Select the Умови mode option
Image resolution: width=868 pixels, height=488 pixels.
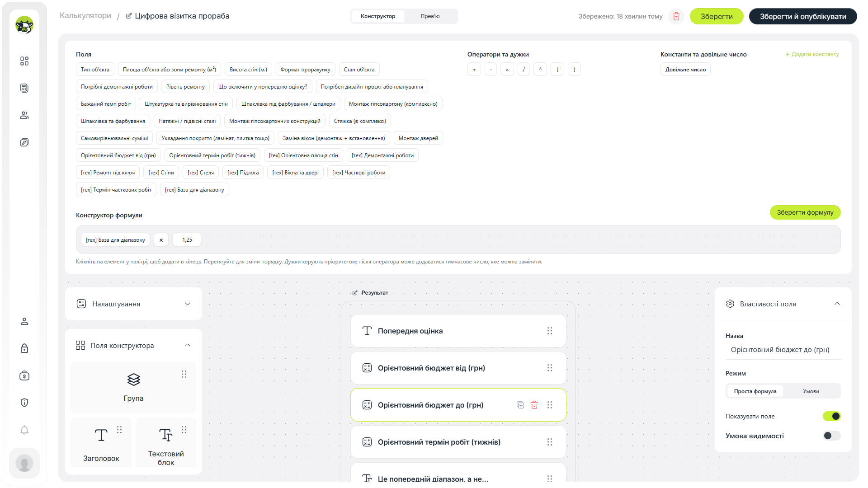click(x=811, y=391)
